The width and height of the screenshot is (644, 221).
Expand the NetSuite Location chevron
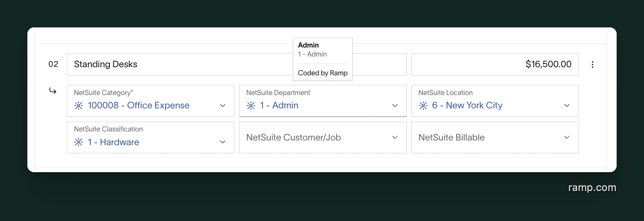click(567, 106)
